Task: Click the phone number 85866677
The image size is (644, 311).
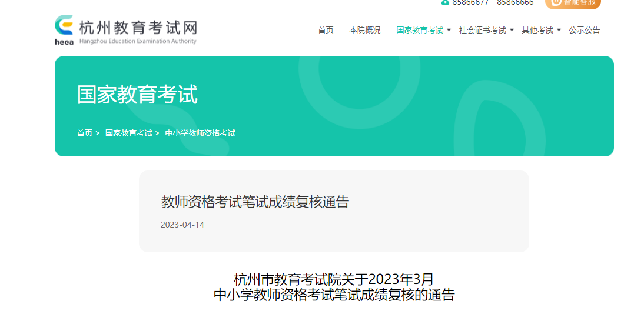Action: coord(471,2)
